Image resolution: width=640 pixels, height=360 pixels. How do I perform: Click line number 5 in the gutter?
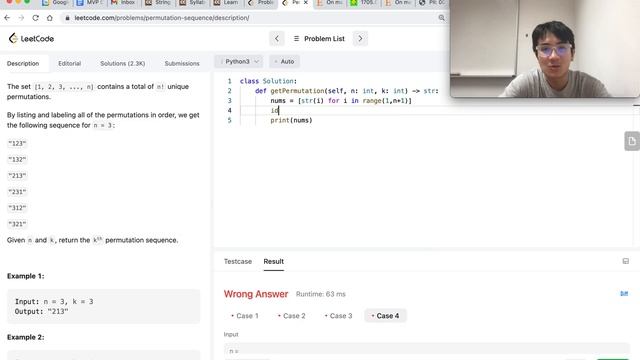229,120
